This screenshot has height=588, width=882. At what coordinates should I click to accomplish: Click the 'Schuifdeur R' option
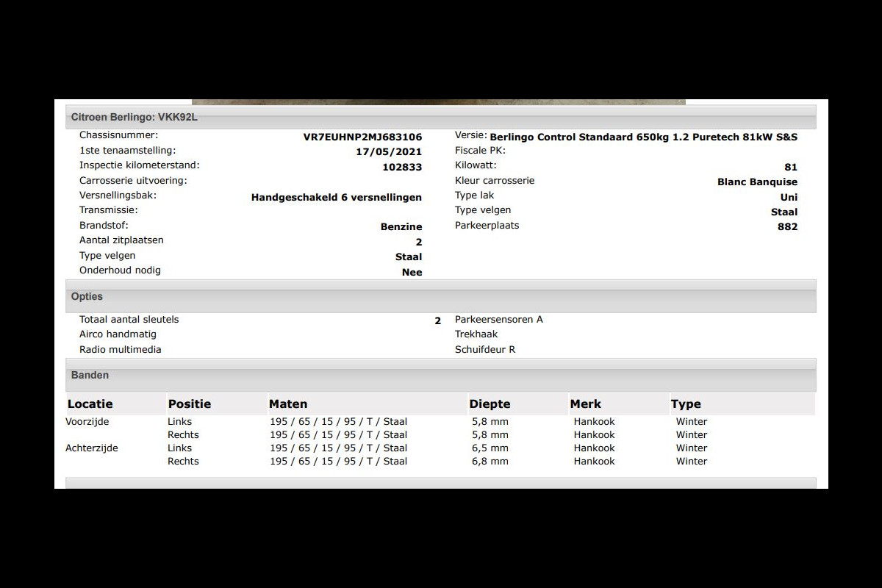click(x=485, y=349)
